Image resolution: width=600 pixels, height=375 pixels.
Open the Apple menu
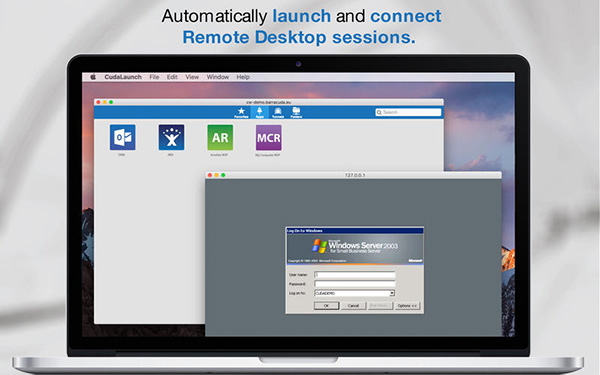pos(93,77)
